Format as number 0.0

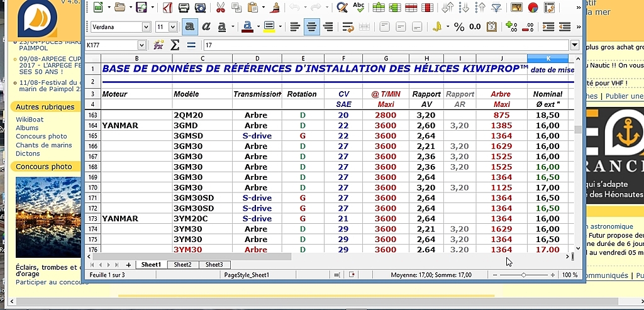click(475, 27)
